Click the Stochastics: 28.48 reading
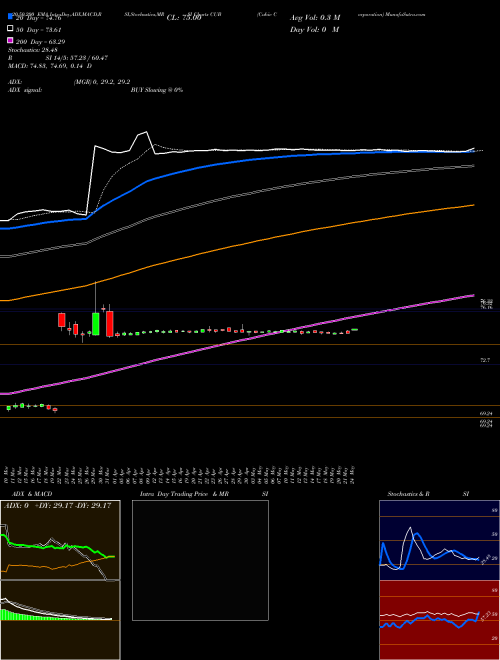The height and width of the screenshot is (660, 500). pos(32,50)
